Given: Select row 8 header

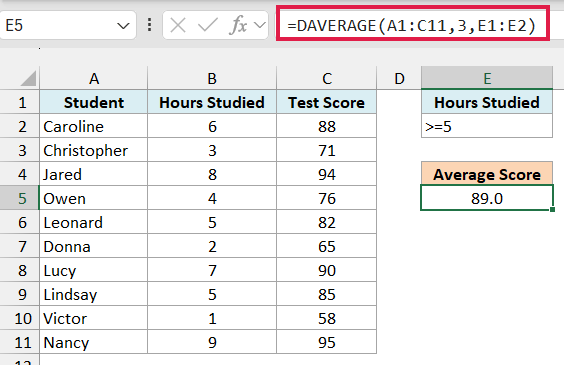Looking at the screenshot, I should (19, 270).
